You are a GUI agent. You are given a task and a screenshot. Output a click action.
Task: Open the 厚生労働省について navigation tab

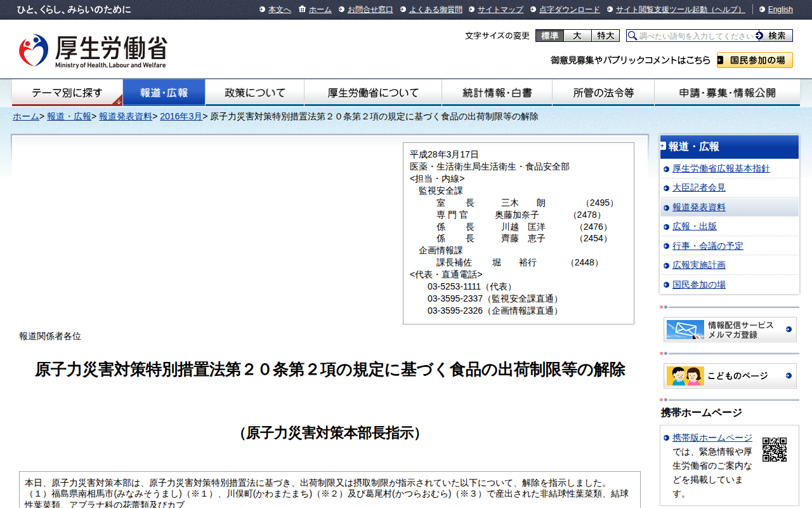tap(373, 93)
